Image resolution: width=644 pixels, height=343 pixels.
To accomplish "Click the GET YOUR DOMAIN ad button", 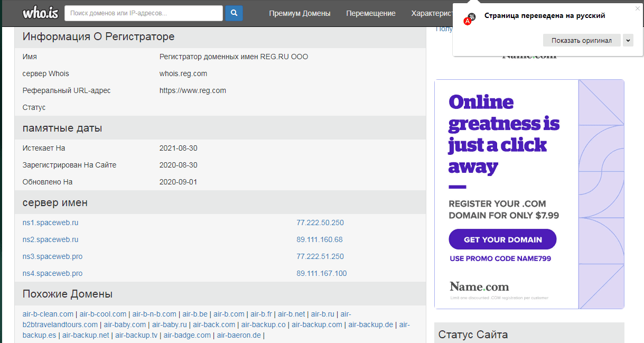I will tap(502, 239).
